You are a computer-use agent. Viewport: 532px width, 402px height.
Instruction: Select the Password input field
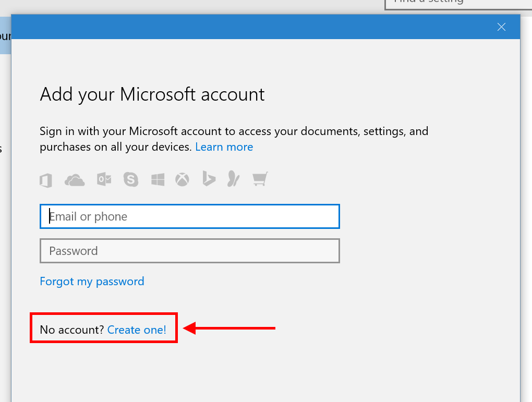(190, 251)
